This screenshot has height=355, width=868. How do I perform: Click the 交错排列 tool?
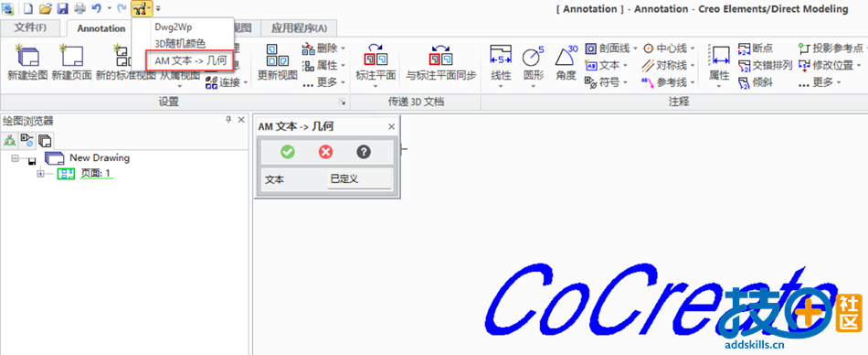tap(765, 66)
